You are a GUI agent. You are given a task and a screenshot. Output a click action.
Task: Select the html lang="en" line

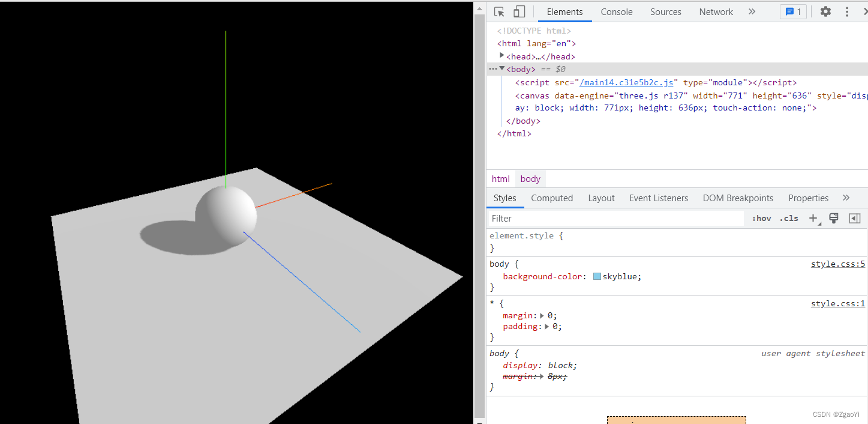pyautogui.click(x=536, y=44)
